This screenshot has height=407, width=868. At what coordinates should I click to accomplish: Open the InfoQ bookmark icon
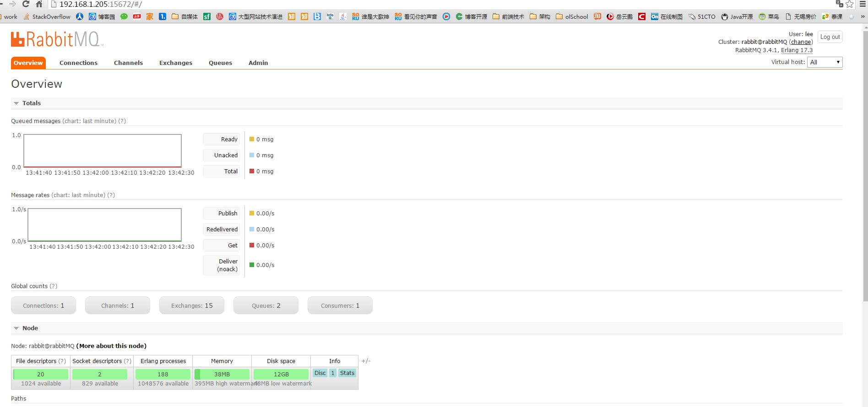click(330, 16)
